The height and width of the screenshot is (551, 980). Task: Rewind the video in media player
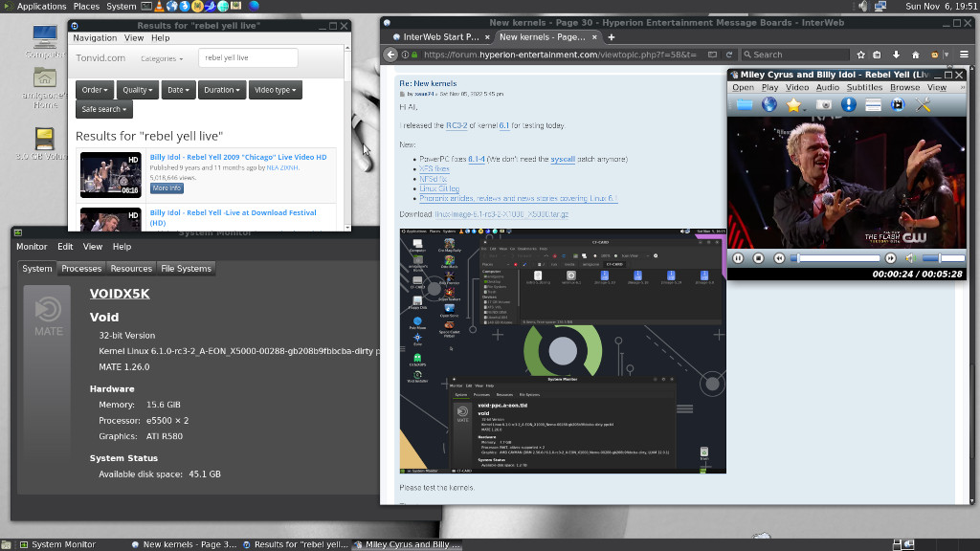[x=779, y=258]
